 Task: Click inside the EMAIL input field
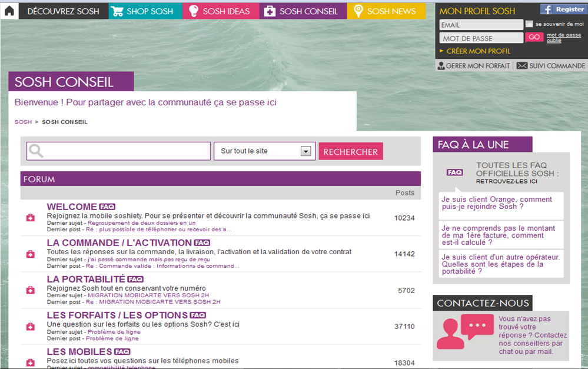click(x=480, y=24)
